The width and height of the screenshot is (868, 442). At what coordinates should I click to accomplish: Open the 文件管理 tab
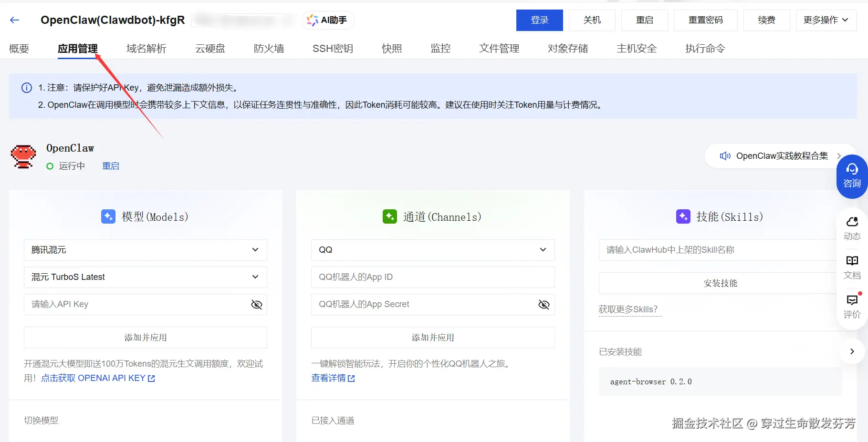[499, 49]
